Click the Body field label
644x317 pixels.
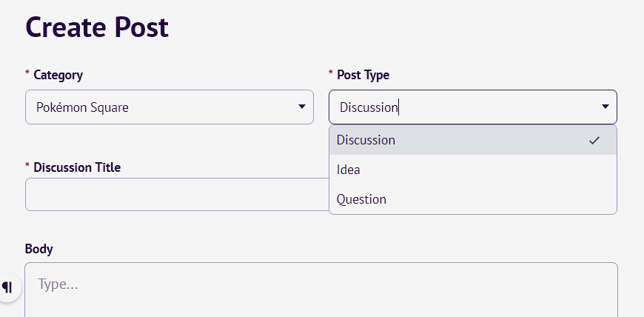click(39, 249)
